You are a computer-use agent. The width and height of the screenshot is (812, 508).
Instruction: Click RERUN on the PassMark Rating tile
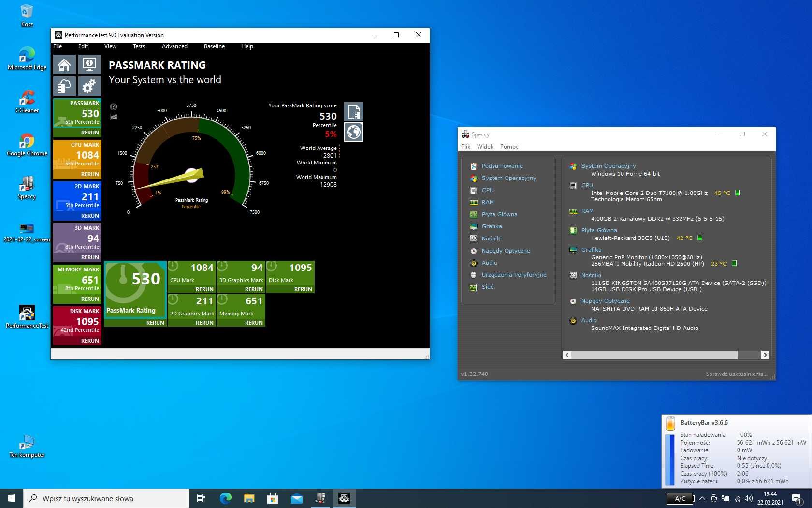pos(155,323)
